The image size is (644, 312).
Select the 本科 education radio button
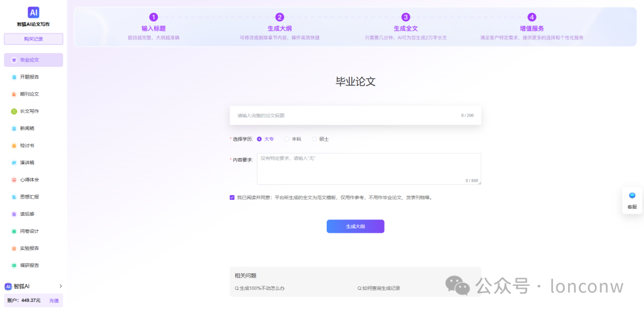click(x=287, y=139)
